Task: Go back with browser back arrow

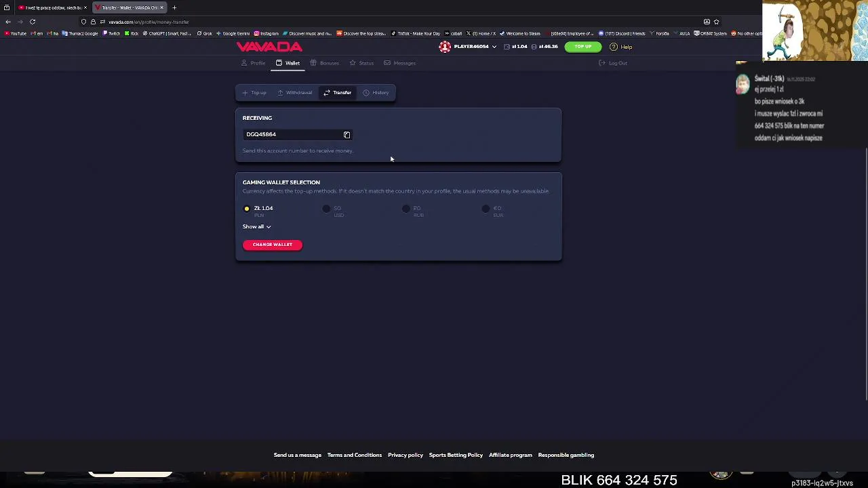Action: pyautogui.click(x=8, y=22)
